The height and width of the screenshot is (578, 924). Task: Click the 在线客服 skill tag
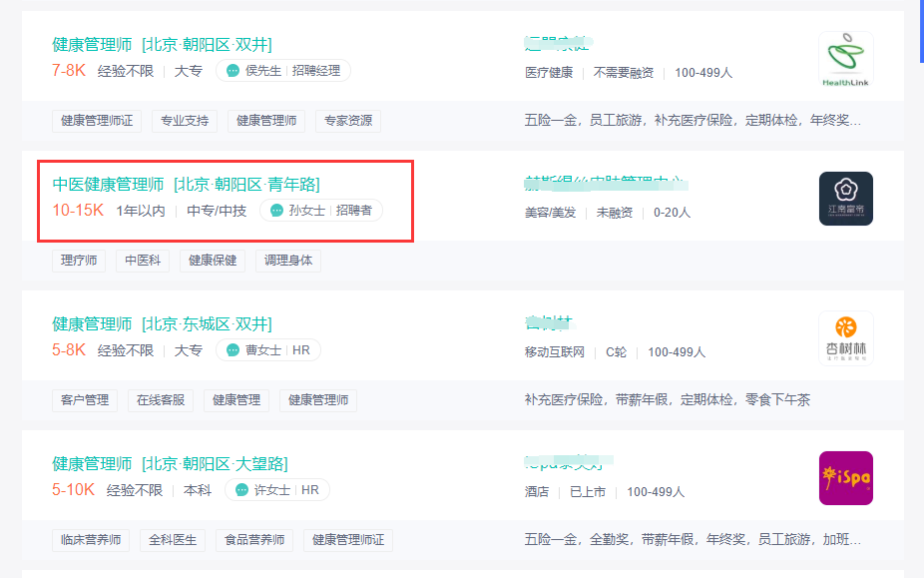161,400
